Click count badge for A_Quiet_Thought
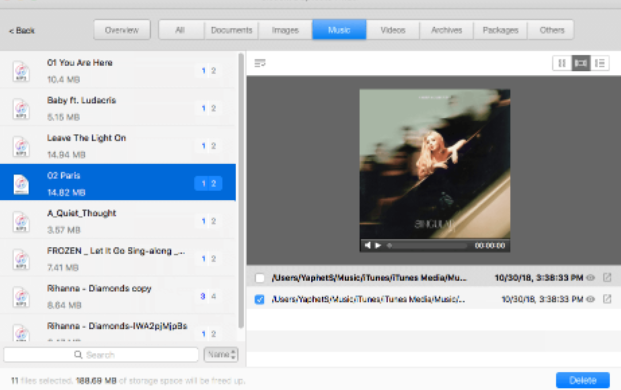This screenshot has width=621, height=390. point(208,221)
